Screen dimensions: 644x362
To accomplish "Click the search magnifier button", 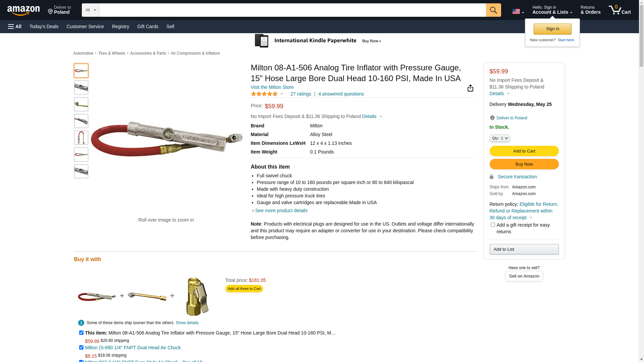I will (x=493, y=10).
